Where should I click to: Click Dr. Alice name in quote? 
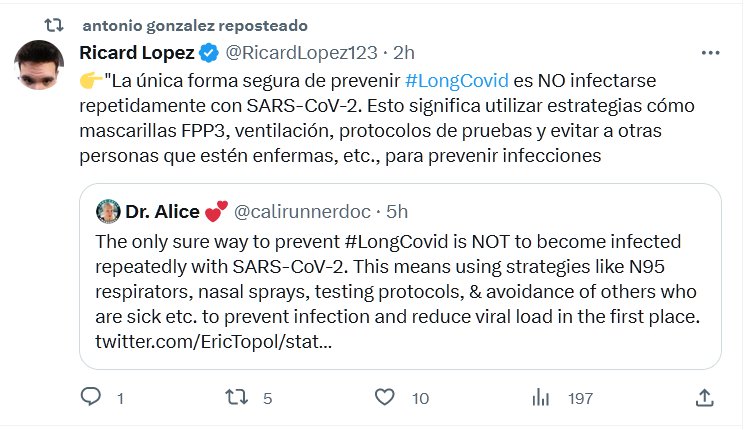pyautogui.click(x=162, y=212)
